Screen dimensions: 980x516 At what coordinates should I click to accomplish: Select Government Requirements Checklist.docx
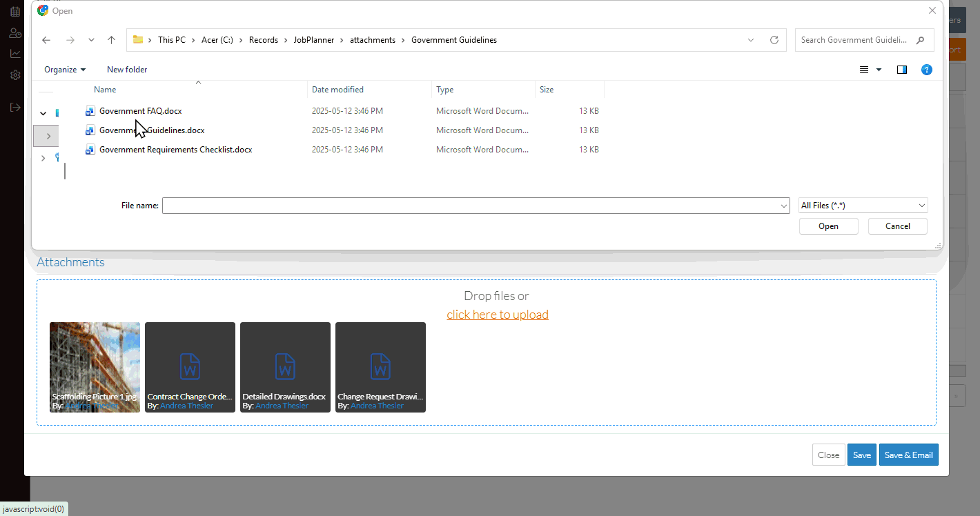(x=176, y=150)
